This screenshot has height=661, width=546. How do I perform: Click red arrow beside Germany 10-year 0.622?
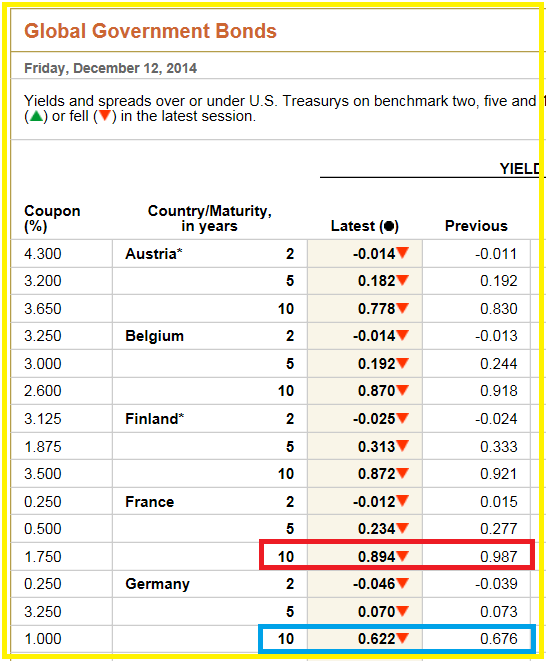click(x=403, y=638)
